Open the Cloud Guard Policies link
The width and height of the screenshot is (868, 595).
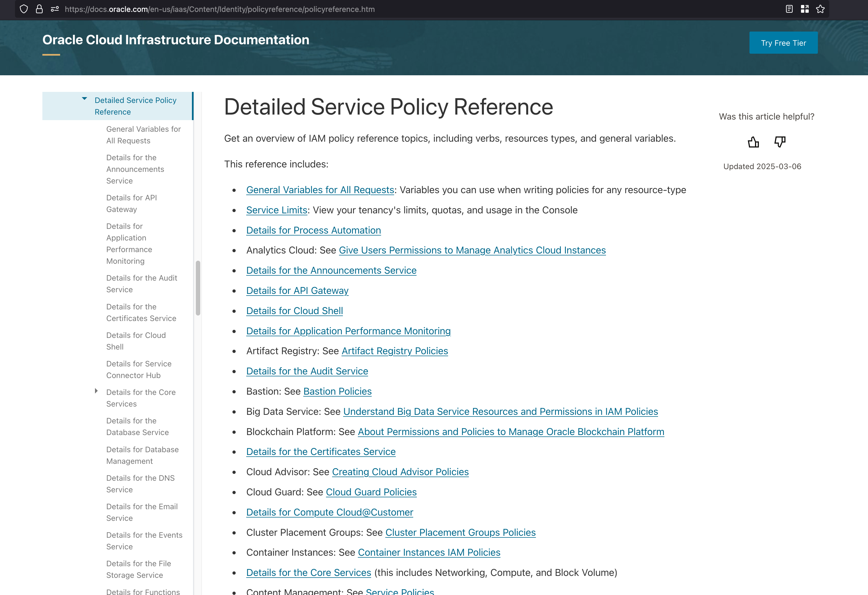(371, 492)
